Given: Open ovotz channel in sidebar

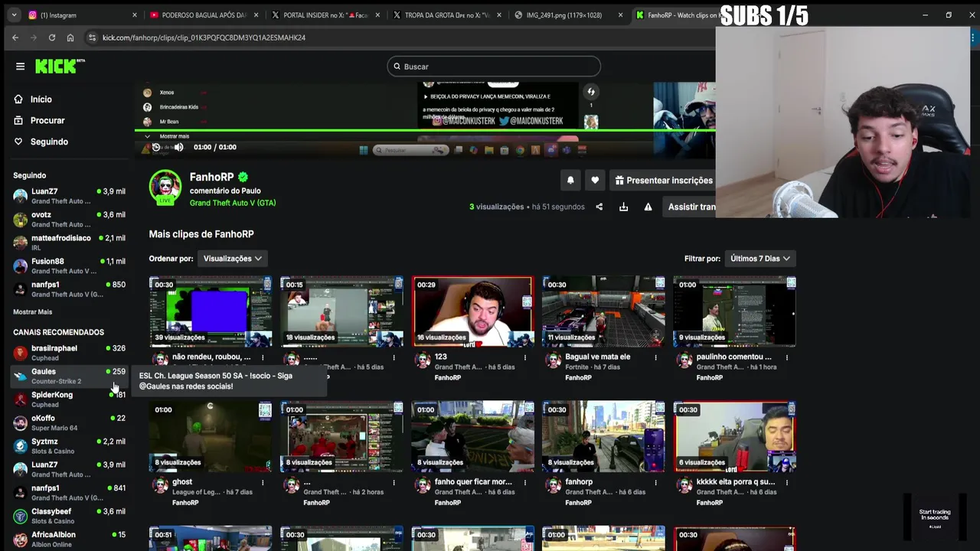Looking at the screenshot, I should point(69,220).
